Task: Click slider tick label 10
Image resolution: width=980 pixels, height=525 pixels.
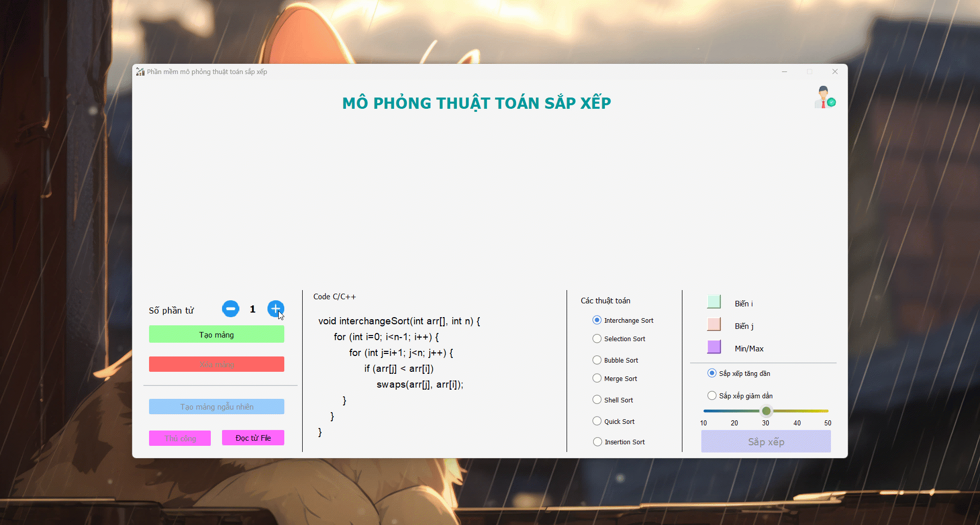Action: click(703, 423)
